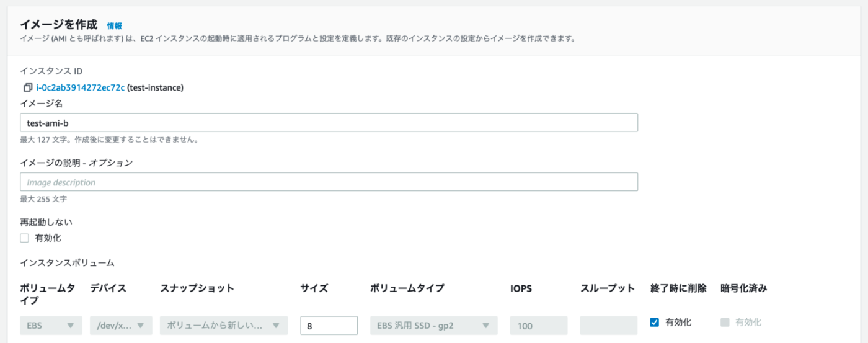
Task: Enable the 再起動しない checkbox
Action: [24, 238]
